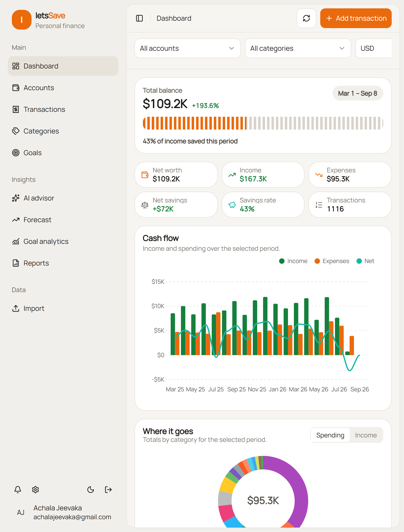Toggle Income series in chart legend
404x532 pixels.
(293, 261)
